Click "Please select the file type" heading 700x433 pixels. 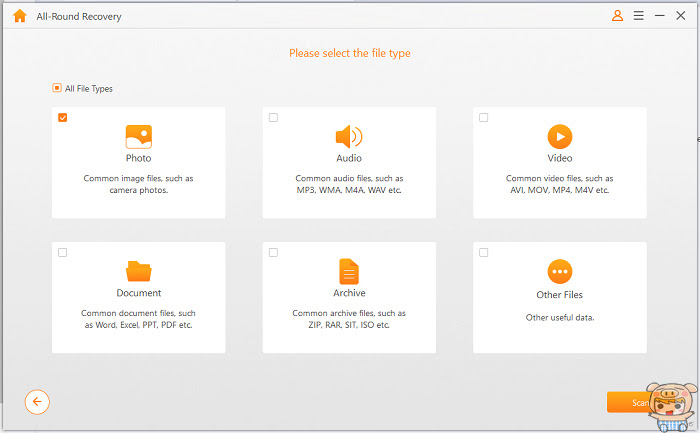click(350, 53)
